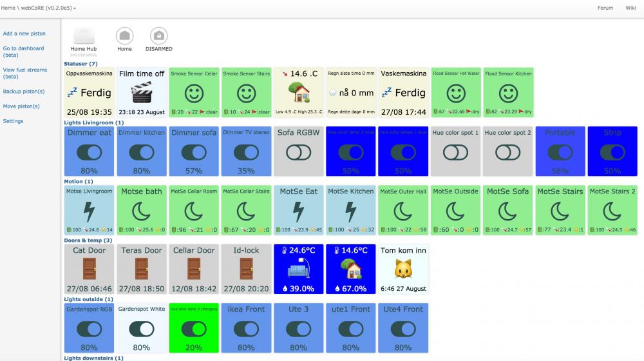Expand the Lights downstairs (1) section

93,358
